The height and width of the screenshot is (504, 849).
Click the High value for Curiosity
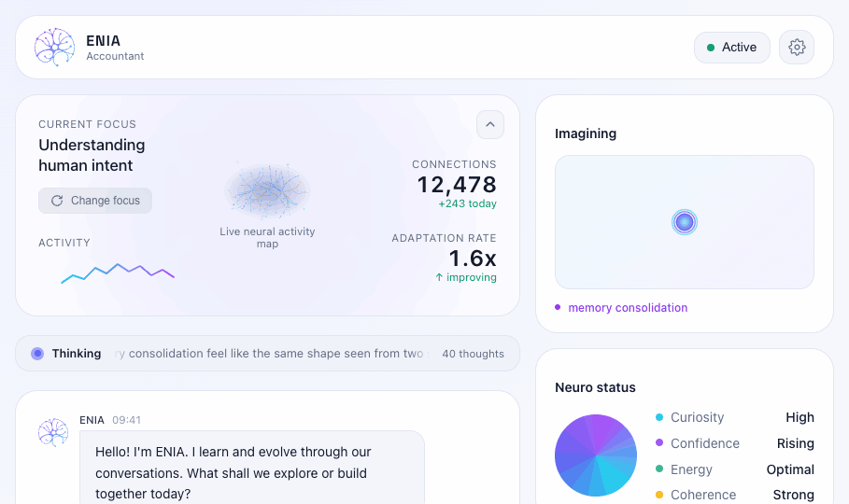click(x=799, y=417)
